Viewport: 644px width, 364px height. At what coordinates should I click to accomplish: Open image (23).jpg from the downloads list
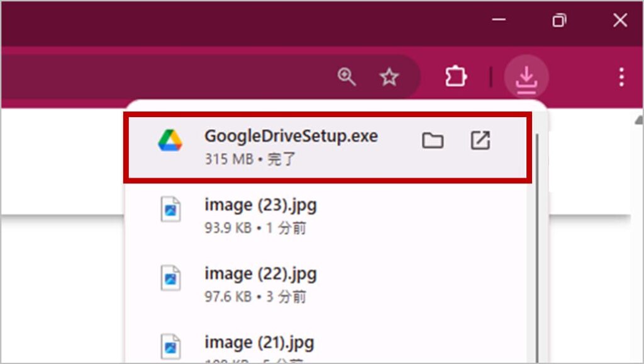coord(260,205)
